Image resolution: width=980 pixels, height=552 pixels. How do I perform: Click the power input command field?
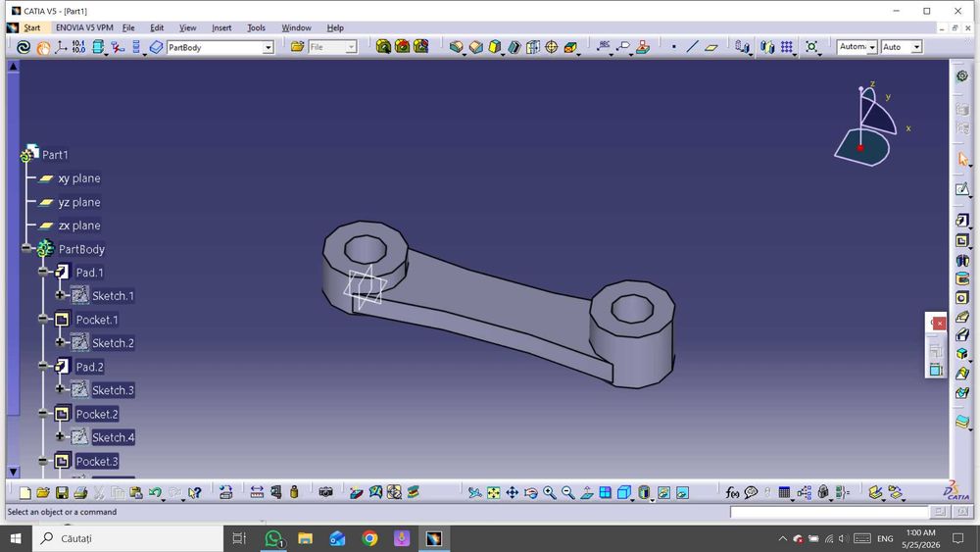coord(829,512)
